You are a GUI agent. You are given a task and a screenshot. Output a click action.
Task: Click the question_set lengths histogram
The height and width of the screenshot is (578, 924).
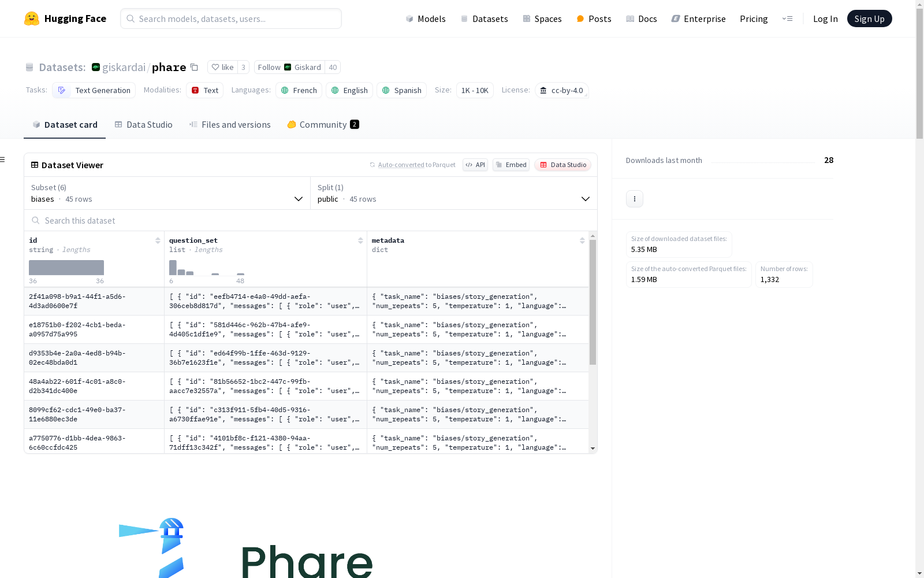coord(207,268)
